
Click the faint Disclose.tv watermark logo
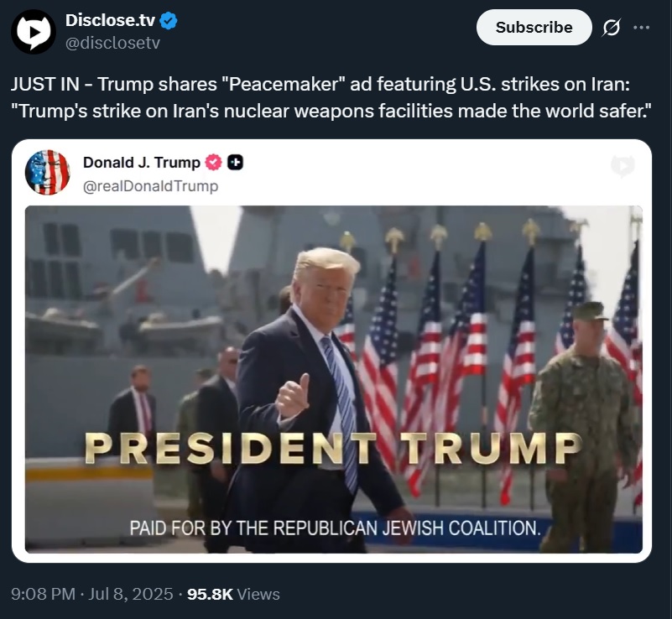tap(623, 166)
